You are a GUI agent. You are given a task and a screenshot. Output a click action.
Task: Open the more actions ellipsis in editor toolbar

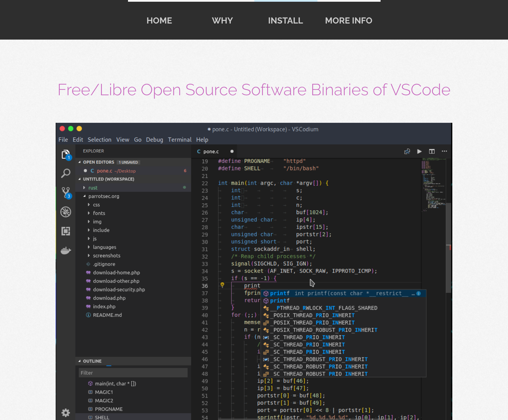coord(444,151)
